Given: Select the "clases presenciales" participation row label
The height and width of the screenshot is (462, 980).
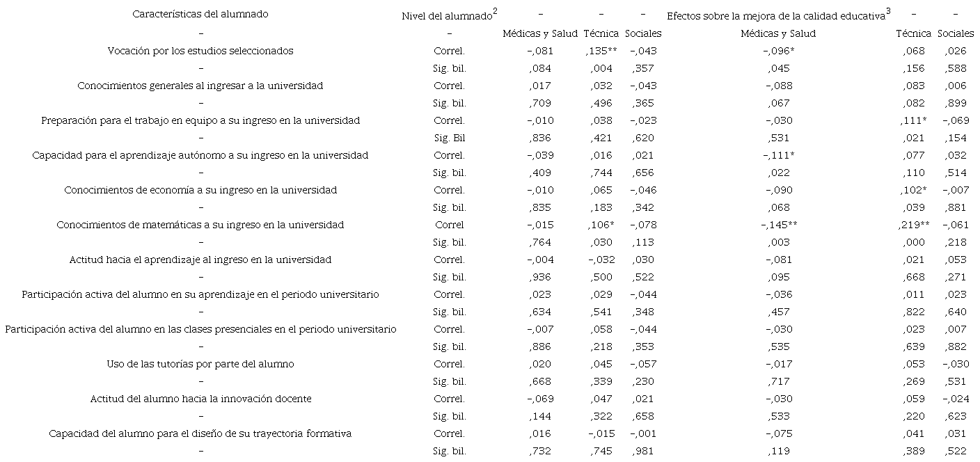Looking at the screenshot, I should [x=200, y=329].
